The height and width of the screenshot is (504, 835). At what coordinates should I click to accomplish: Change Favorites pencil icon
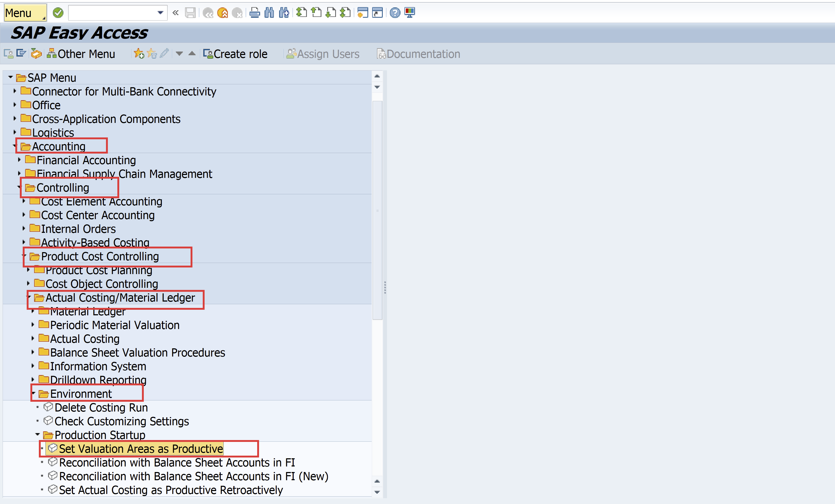pyautogui.click(x=164, y=53)
